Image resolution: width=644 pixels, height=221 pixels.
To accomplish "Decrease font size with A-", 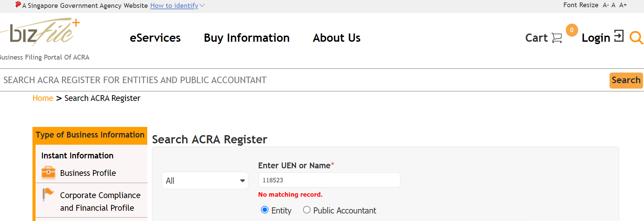I will (x=606, y=5).
